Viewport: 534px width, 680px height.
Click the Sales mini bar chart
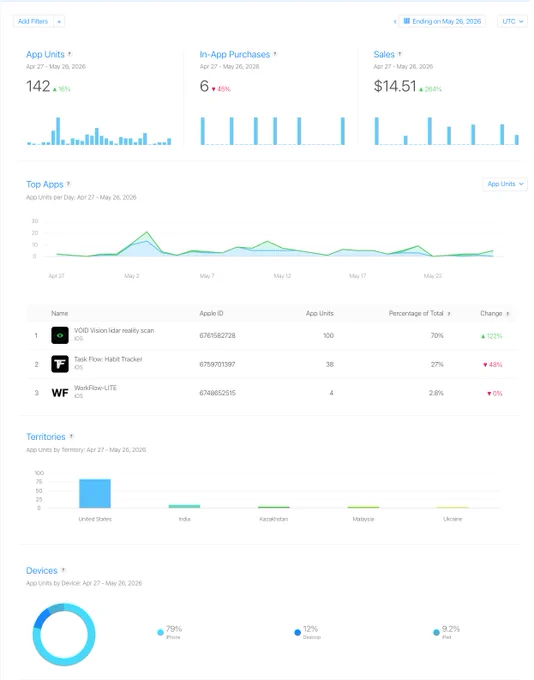click(446, 131)
